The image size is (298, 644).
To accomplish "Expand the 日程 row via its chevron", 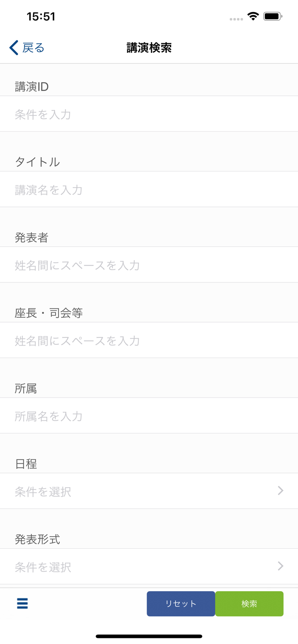I will coord(280,491).
